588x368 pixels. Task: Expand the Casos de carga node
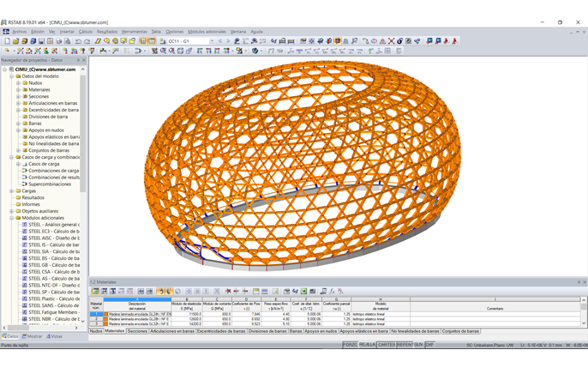[x=18, y=164]
